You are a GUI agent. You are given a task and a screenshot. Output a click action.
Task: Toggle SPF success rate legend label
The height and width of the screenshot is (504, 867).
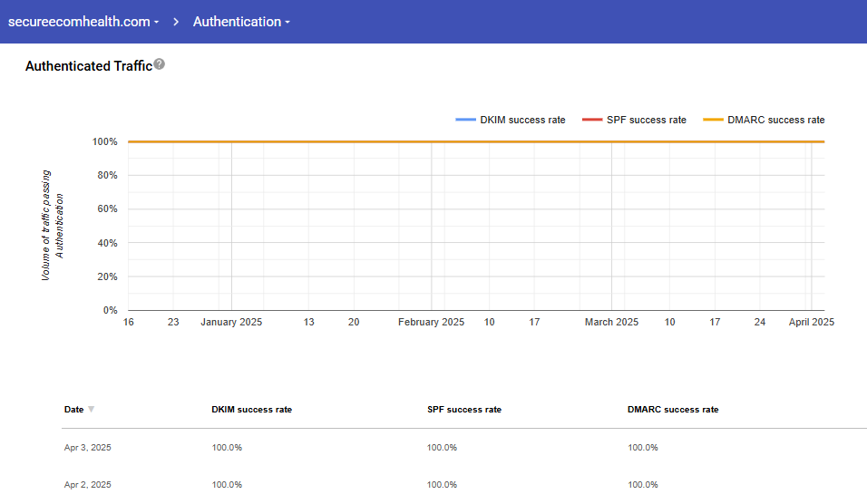(647, 120)
